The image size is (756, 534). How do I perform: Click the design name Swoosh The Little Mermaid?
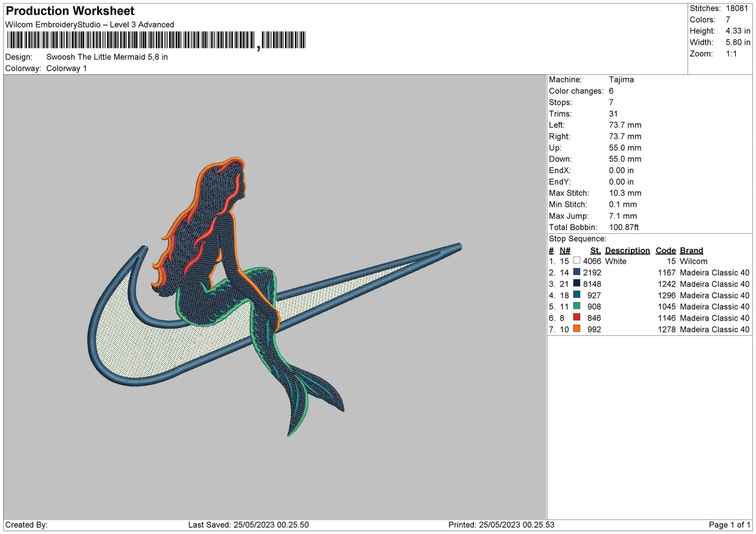click(107, 57)
